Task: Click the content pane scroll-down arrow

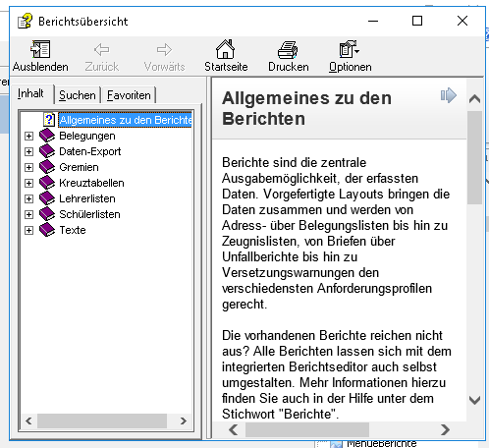Action: pyautogui.click(x=474, y=400)
